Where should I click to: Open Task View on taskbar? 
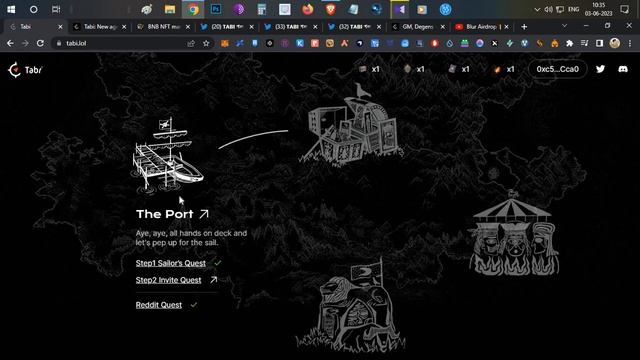coord(56,9)
